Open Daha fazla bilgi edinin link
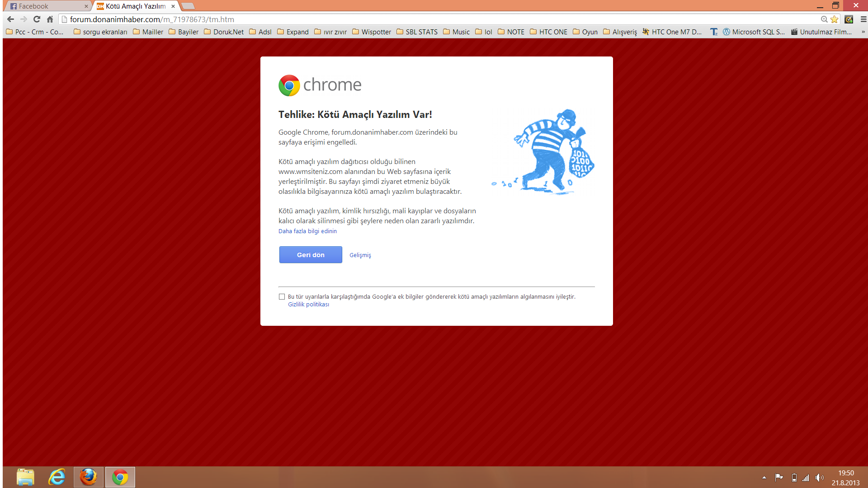The height and width of the screenshot is (488, 868). [307, 231]
